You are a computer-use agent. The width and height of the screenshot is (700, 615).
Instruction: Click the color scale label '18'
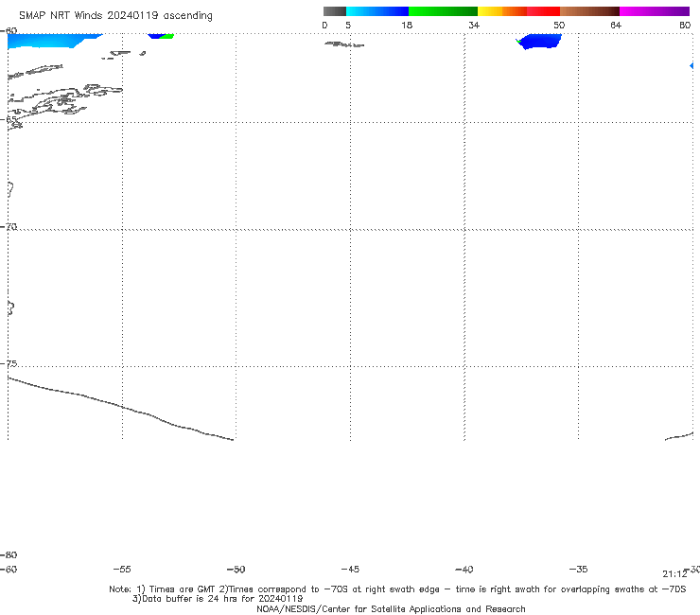(x=407, y=25)
